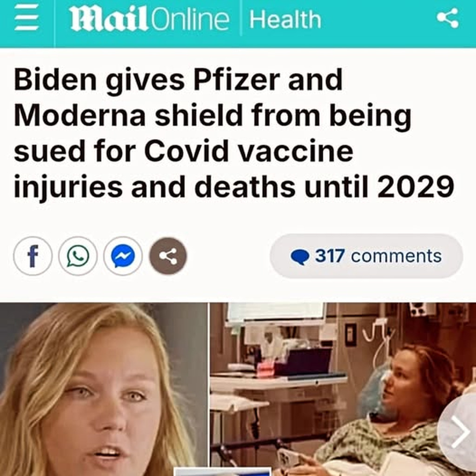
Task: Open the close-up photo of the blonde woman
Action: point(104,389)
